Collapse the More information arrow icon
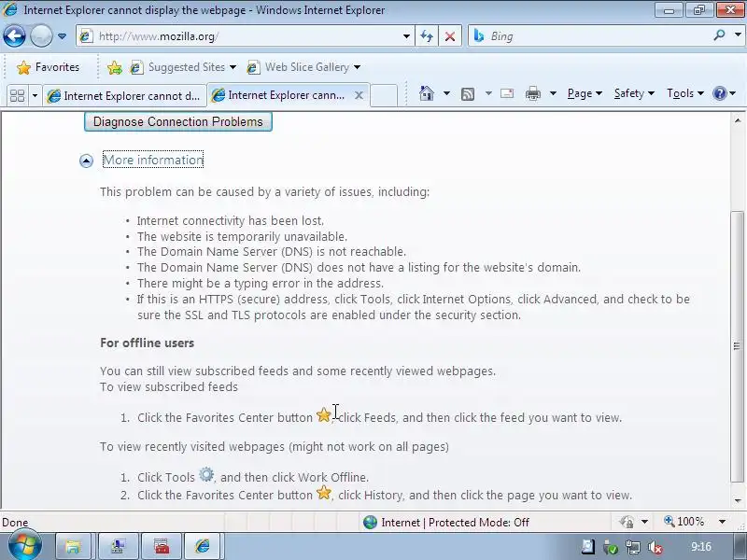 coord(86,161)
